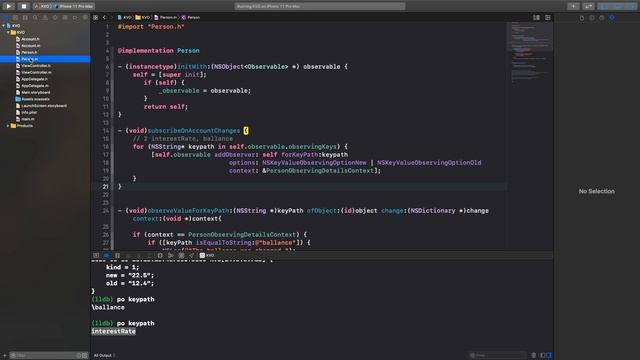Image resolution: width=640 pixels, height=360 pixels.
Task: Add editor on right
Action: click(x=548, y=18)
